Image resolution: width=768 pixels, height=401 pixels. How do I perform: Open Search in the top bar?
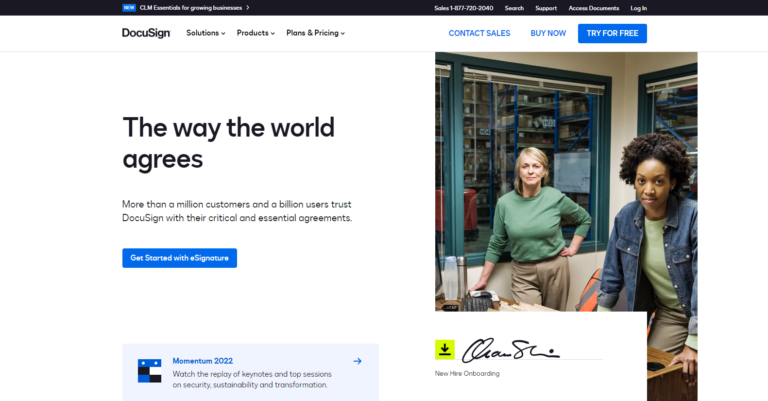coord(514,8)
